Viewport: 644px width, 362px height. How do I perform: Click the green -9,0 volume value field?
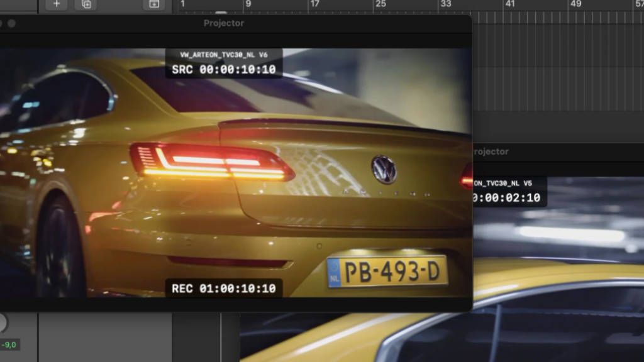(x=9, y=345)
